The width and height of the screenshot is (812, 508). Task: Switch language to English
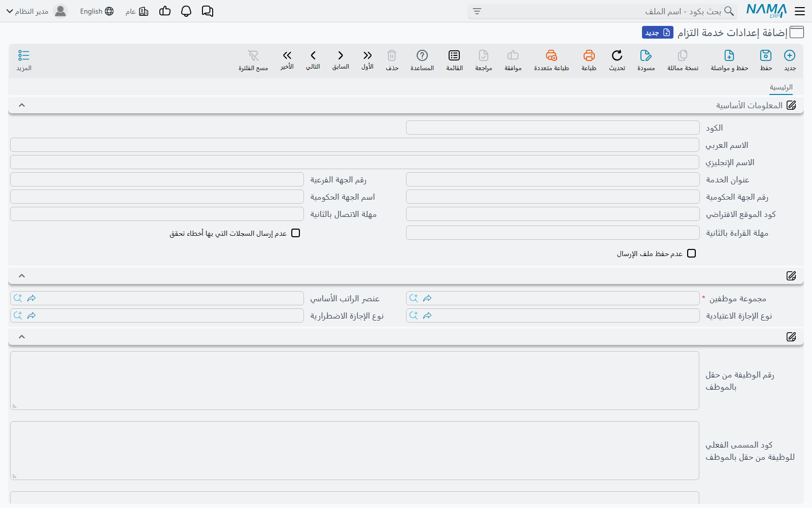tap(97, 11)
